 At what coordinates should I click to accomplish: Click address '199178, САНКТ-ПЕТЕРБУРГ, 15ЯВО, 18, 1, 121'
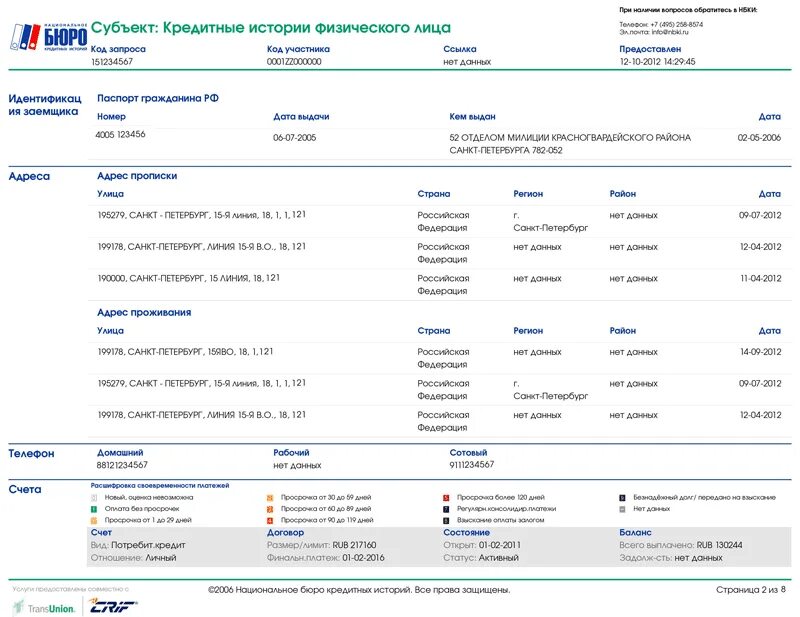click(185, 352)
